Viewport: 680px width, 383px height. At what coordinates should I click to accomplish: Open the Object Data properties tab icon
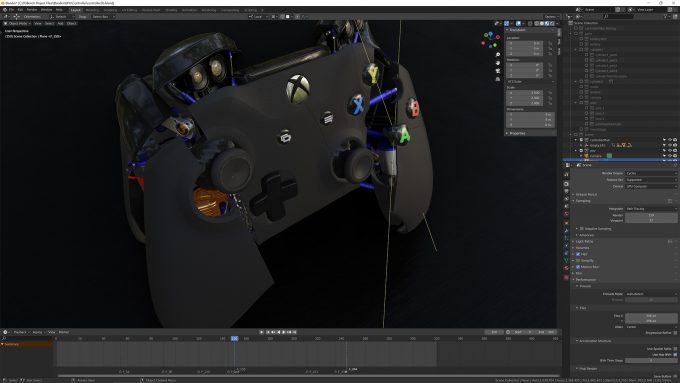click(566, 260)
